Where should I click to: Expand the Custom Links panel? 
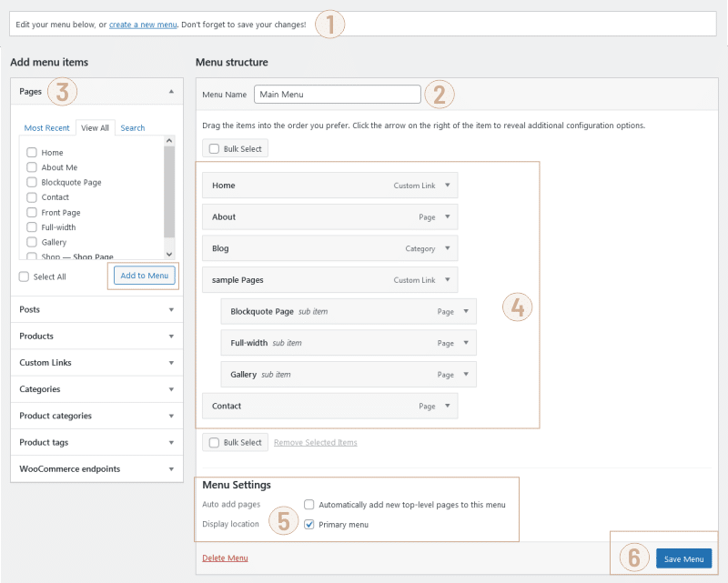(x=171, y=363)
